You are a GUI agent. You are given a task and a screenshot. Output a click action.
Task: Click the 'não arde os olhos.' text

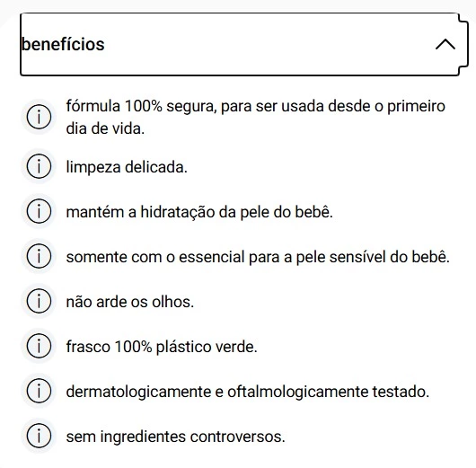[x=130, y=302]
